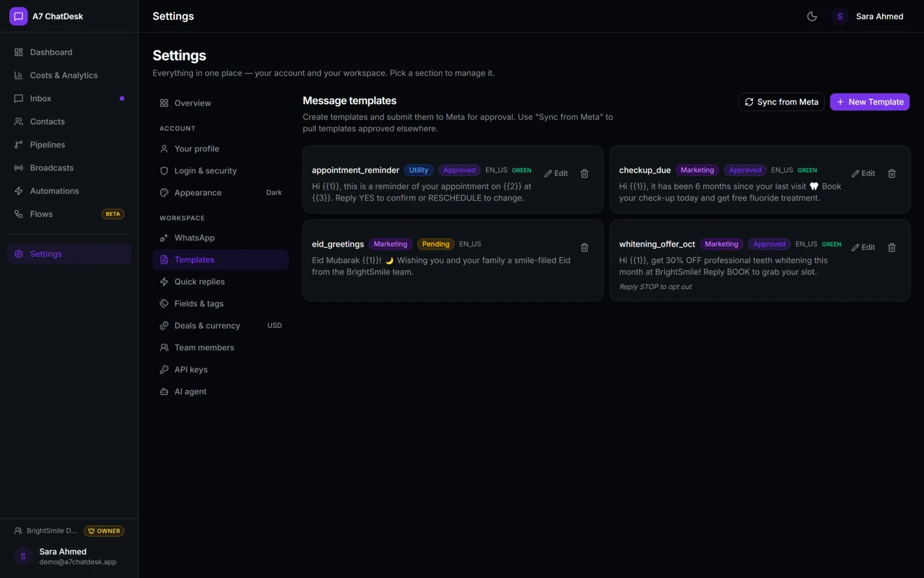Image resolution: width=924 pixels, height=578 pixels.
Task: Click the Approved badge on whitening_offer_oct
Action: (769, 244)
